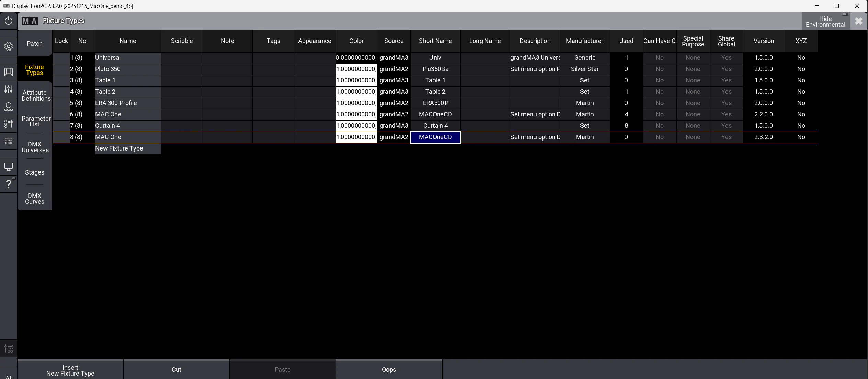This screenshot has width=868, height=379.
Task: Click the Manufacturer column header
Action: click(x=585, y=41)
